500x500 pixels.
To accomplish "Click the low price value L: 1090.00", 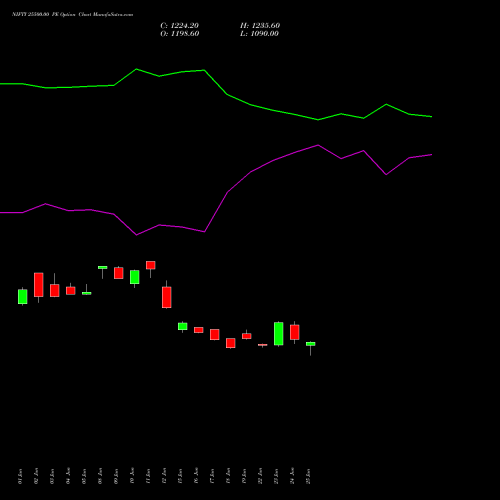I will [x=259, y=34].
